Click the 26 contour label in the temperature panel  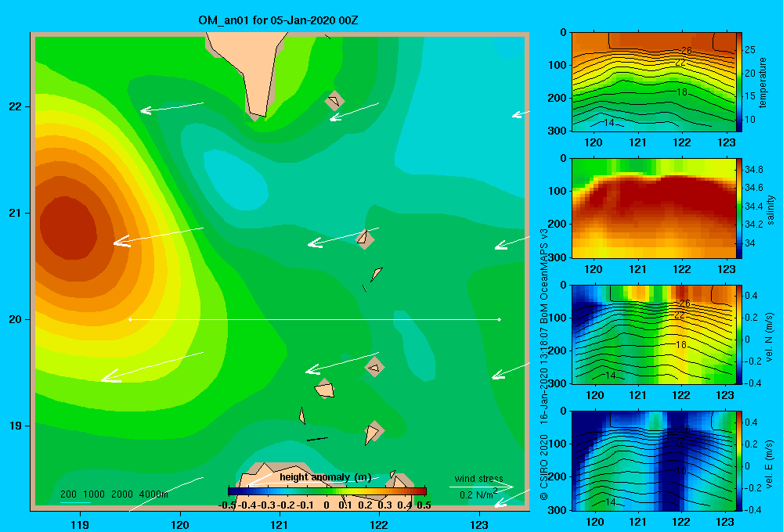tap(687, 50)
